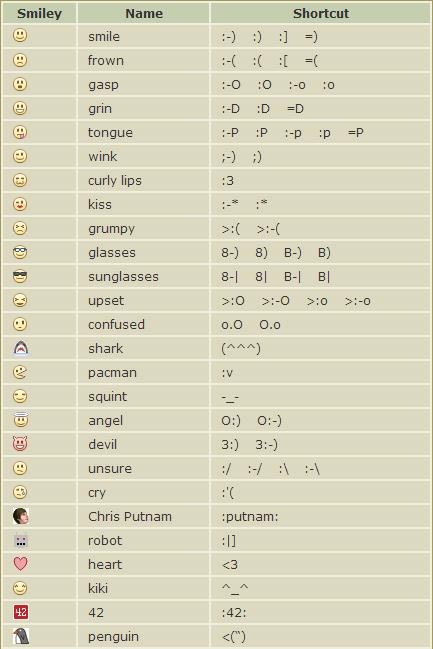Click the grumpy smiley icon

20,228
